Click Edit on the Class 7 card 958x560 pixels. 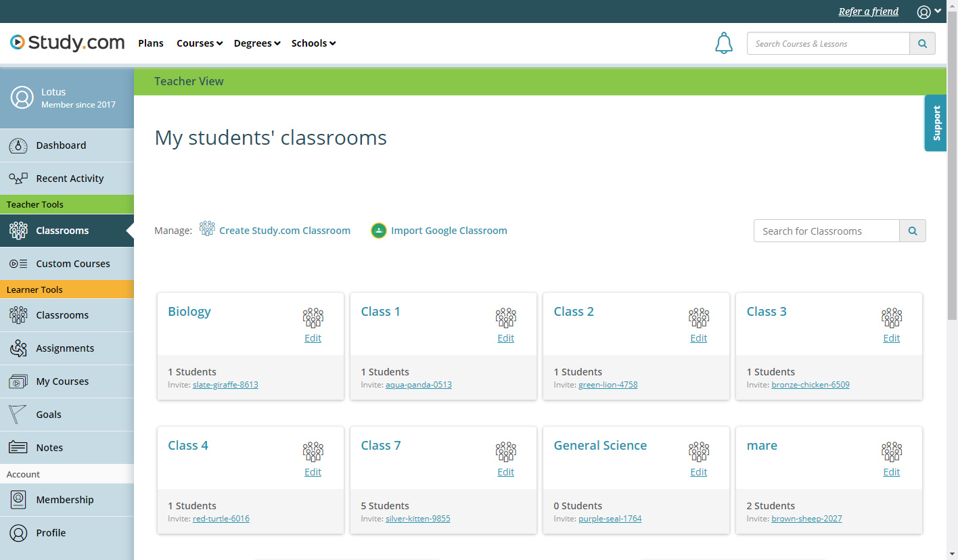pyautogui.click(x=506, y=472)
